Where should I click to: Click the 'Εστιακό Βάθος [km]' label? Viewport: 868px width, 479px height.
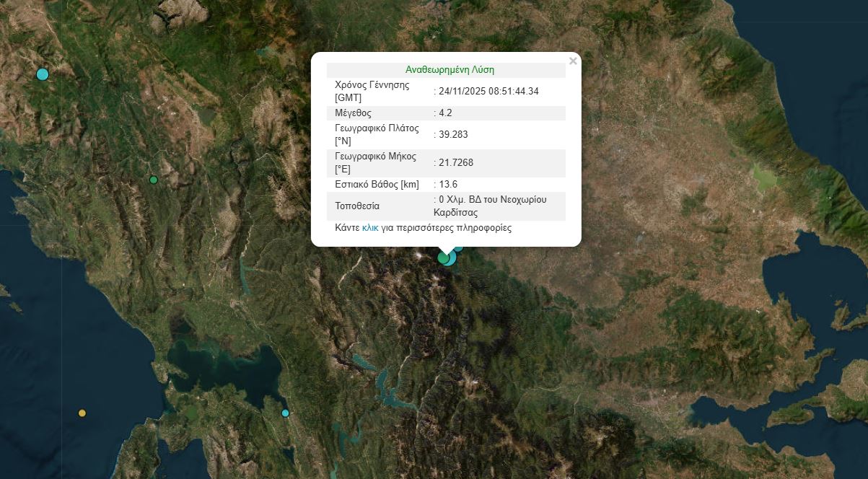(x=377, y=185)
